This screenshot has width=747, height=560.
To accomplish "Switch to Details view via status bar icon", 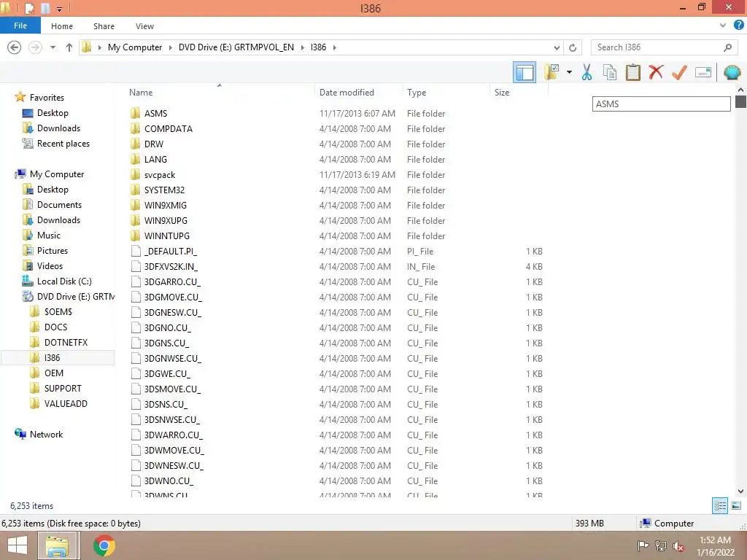I will (720, 506).
